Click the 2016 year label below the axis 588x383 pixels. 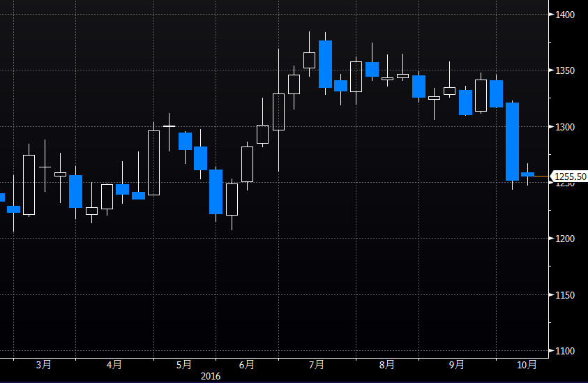[211, 376]
